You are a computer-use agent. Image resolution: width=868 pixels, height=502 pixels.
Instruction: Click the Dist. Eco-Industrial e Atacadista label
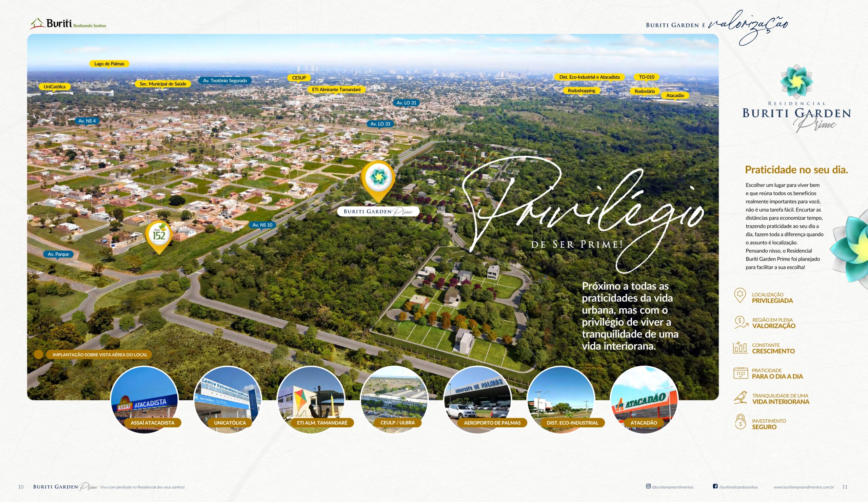(589, 77)
